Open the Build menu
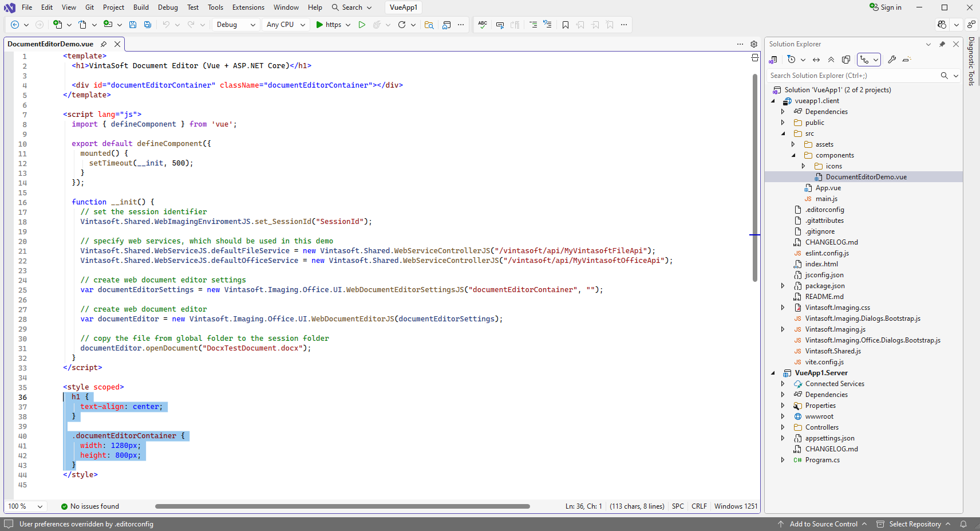The height and width of the screenshot is (531, 980). [x=141, y=7]
